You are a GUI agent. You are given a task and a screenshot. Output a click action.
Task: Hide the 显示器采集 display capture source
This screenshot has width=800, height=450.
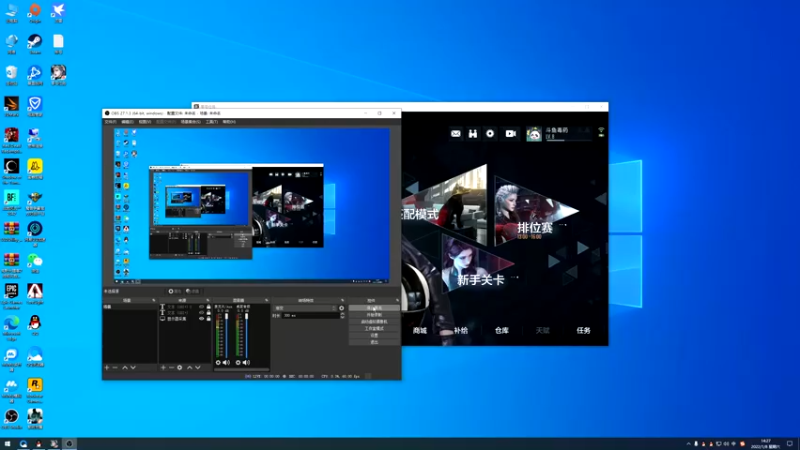point(202,319)
